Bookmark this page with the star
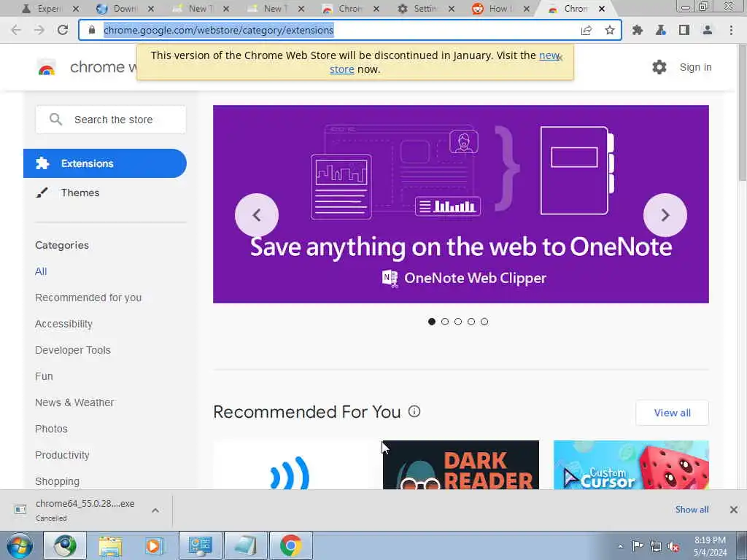747x560 pixels. pyautogui.click(x=609, y=30)
